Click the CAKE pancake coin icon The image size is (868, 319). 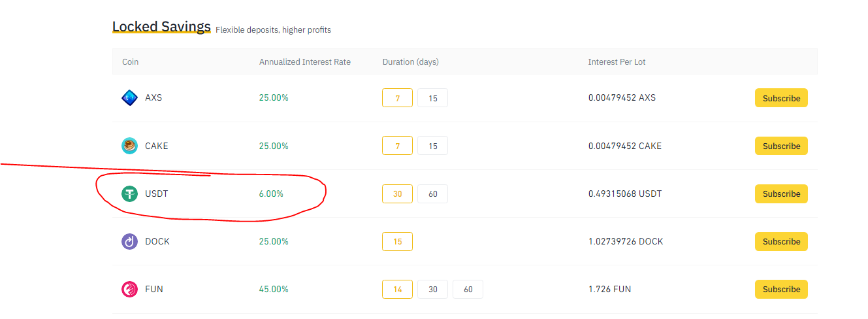click(130, 146)
